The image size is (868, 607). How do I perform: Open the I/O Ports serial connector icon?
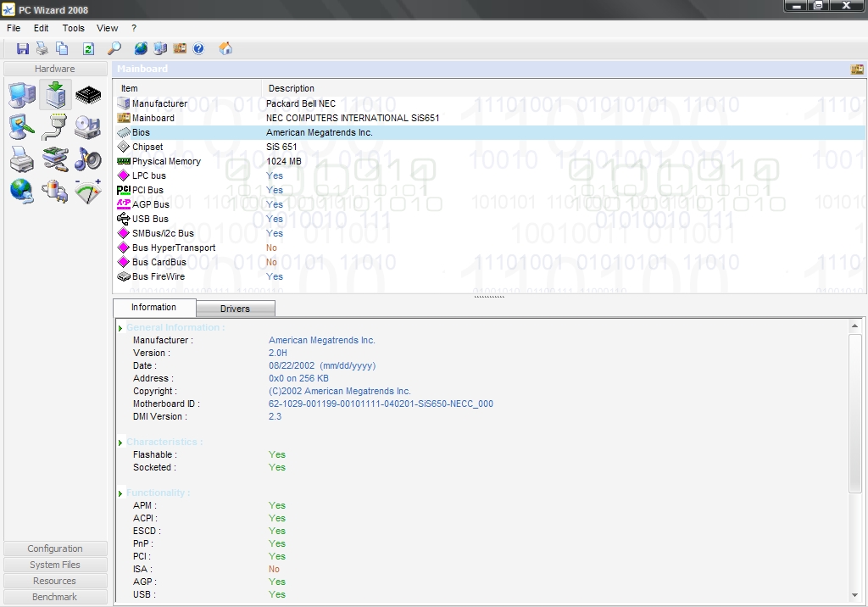(x=55, y=127)
